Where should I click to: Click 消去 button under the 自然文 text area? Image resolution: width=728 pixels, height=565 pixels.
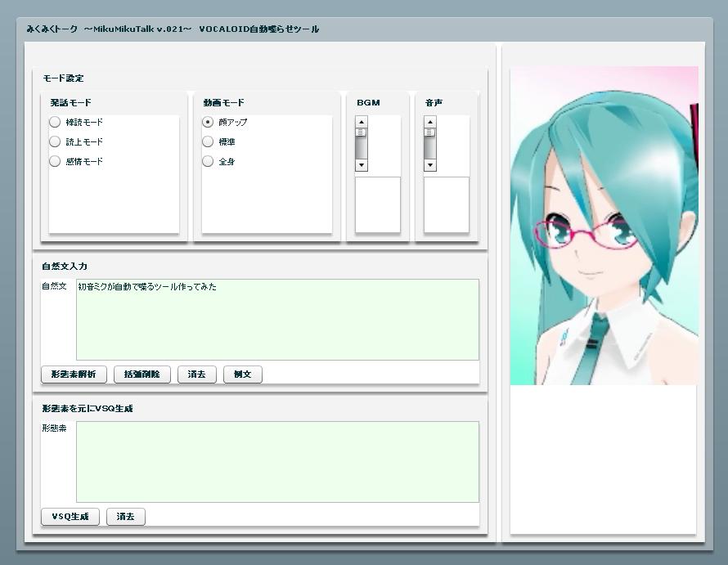197,374
